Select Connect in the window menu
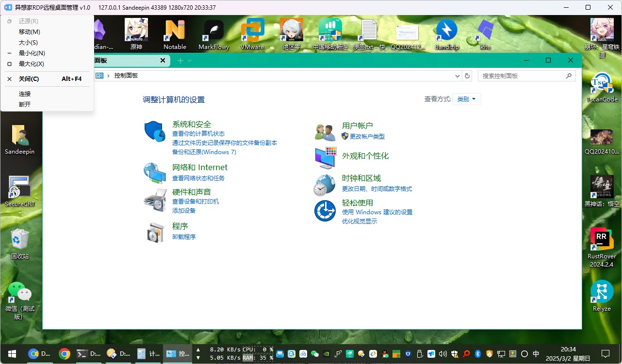Viewport: 622px width, 364px height. (25, 94)
